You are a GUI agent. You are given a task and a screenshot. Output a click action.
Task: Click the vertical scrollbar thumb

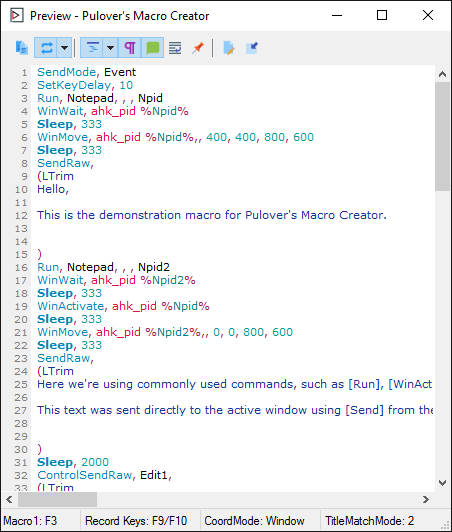(x=442, y=136)
